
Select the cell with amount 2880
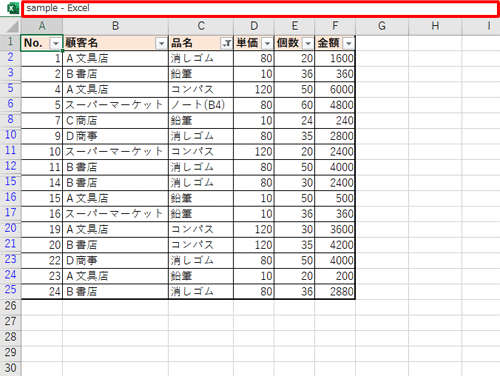(x=335, y=292)
